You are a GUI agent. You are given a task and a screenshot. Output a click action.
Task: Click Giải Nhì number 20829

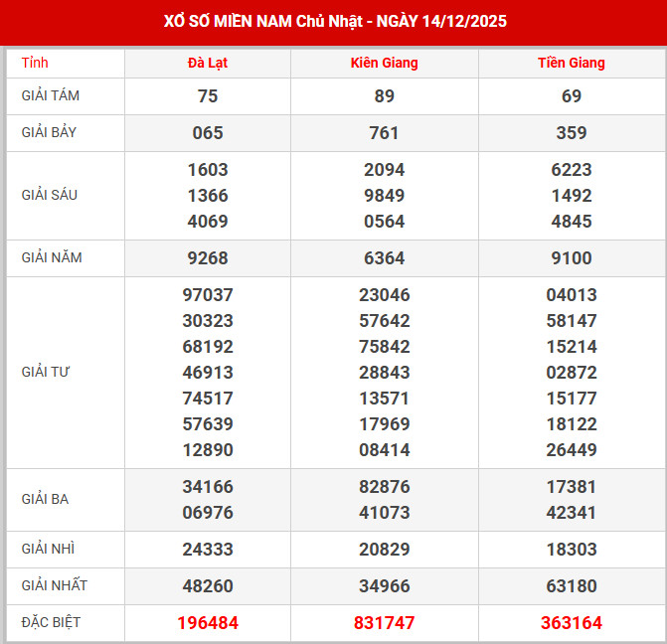click(384, 550)
